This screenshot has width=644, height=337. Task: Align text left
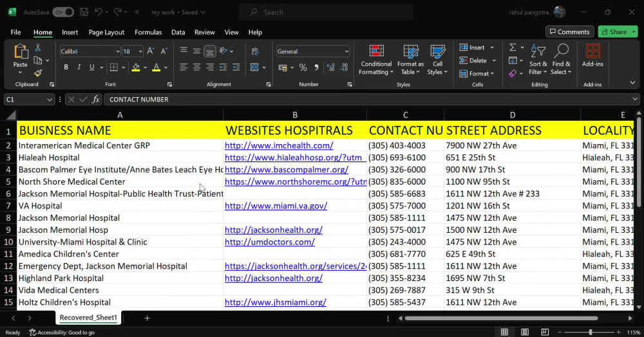(x=184, y=68)
